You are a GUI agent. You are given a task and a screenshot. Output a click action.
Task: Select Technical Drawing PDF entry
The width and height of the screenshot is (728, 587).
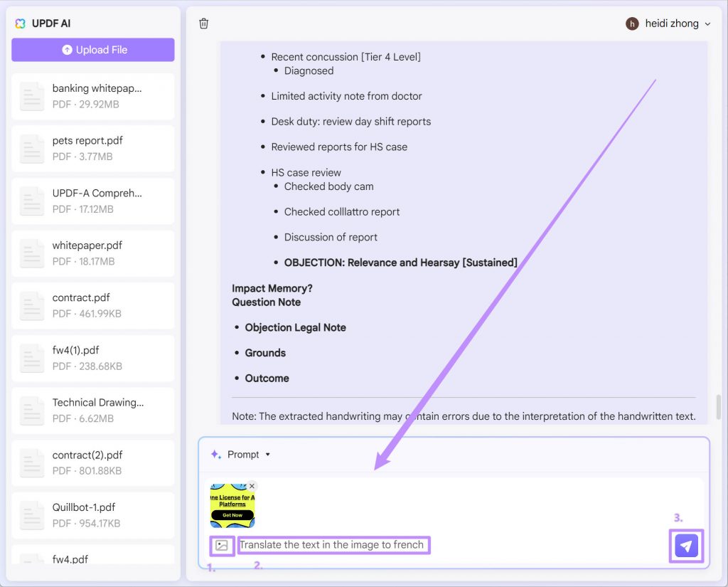pos(92,411)
